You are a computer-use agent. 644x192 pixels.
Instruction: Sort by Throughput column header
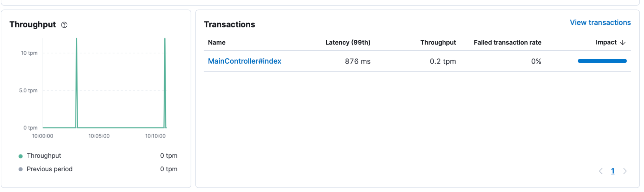[438, 43]
